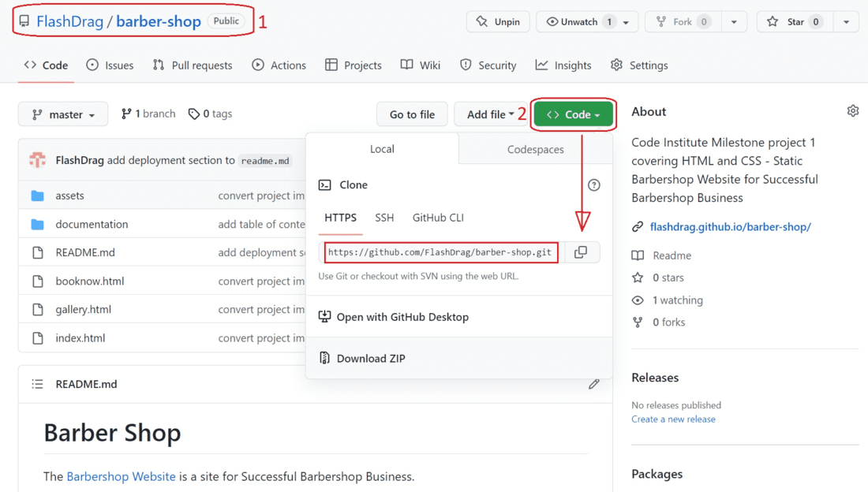Expand the Add file dropdown

491,114
